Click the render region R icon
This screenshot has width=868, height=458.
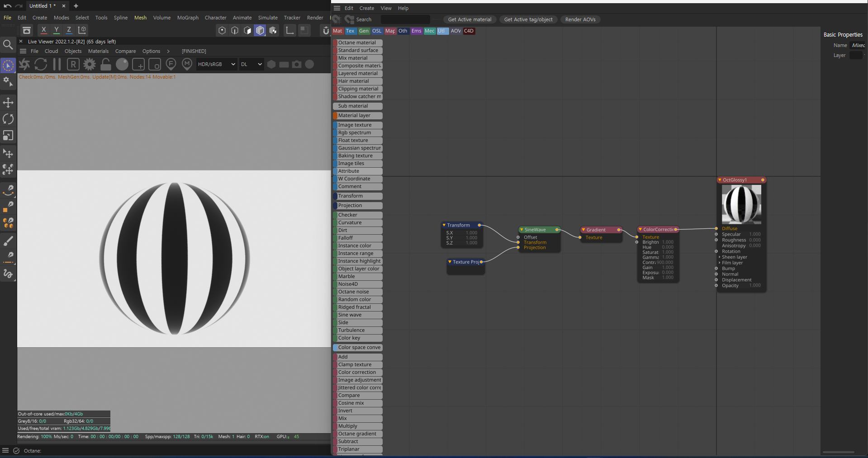[73, 64]
